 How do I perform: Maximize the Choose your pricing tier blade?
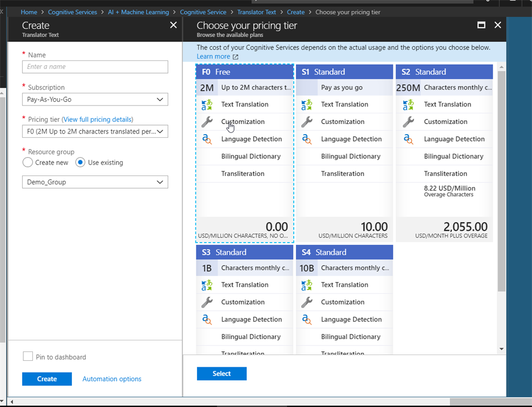pyautogui.click(x=481, y=25)
